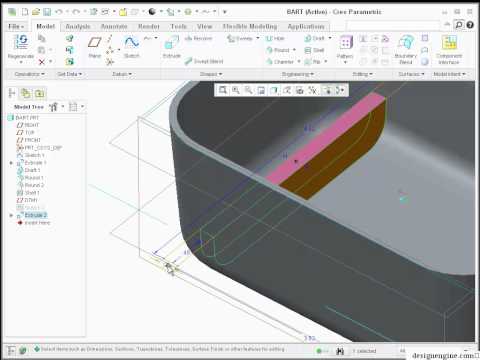Click the Pattern tool icon
The width and height of the screenshot is (480, 360).
[345, 43]
